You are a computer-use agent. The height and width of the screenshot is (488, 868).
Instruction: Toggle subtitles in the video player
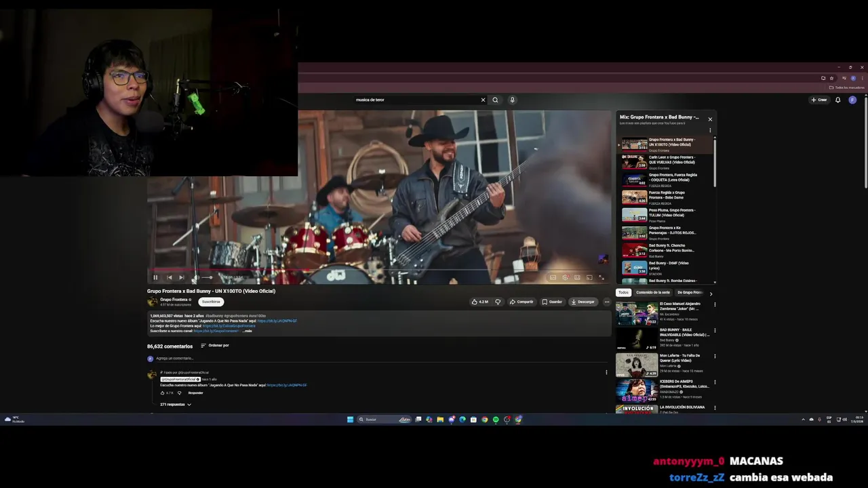click(x=553, y=277)
